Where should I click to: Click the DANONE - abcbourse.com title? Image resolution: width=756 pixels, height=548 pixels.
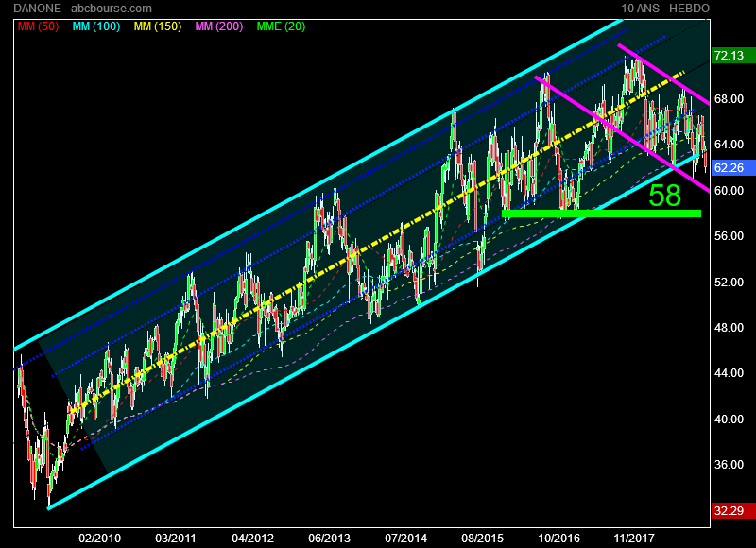(82, 9)
